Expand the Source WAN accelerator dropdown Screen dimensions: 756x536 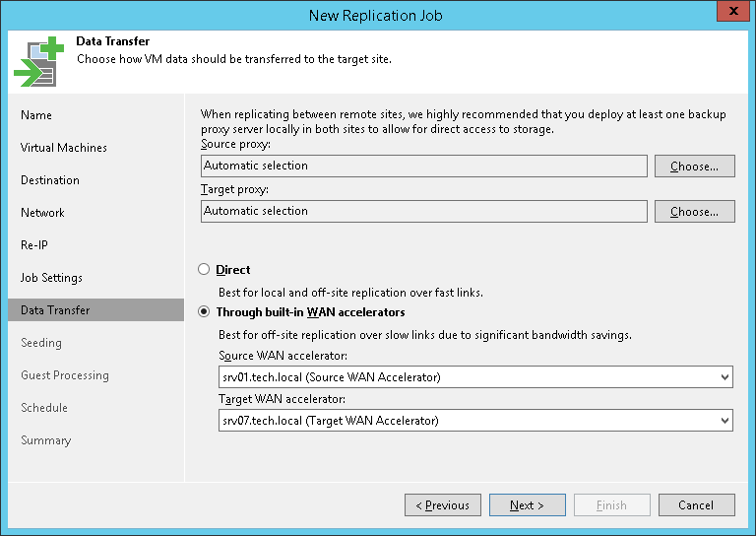[x=725, y=376]
